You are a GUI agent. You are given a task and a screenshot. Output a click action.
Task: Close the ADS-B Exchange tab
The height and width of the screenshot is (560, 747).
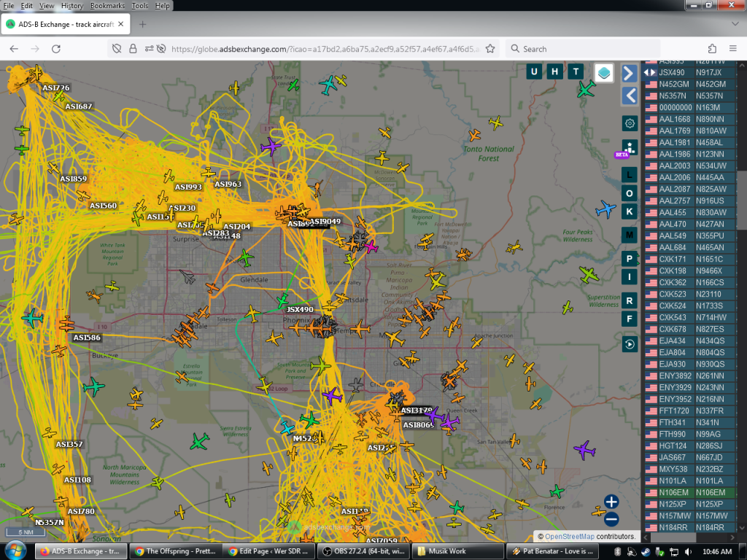click(121, 24)
